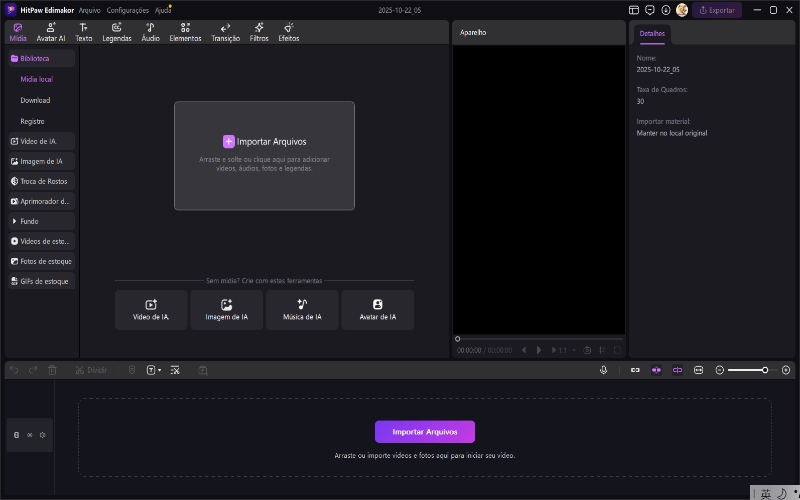
Task: Click the fit timeline to window icon
Action: [698, 370]
